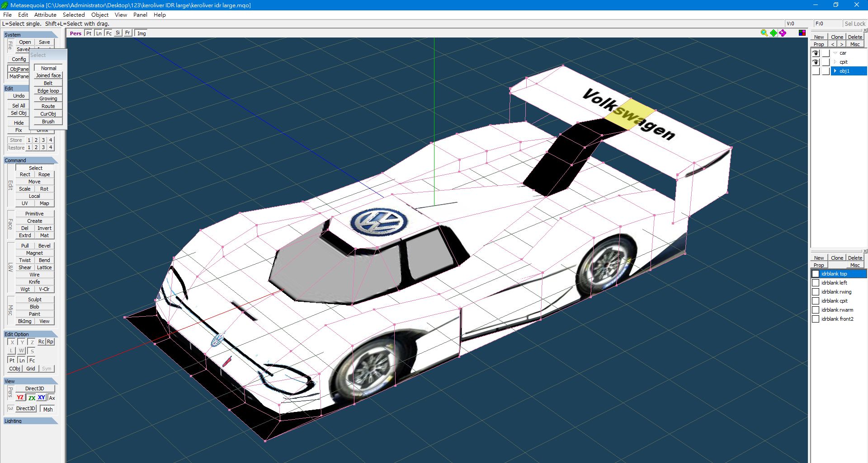Click the Primitive command button

[x=34, y=214]
